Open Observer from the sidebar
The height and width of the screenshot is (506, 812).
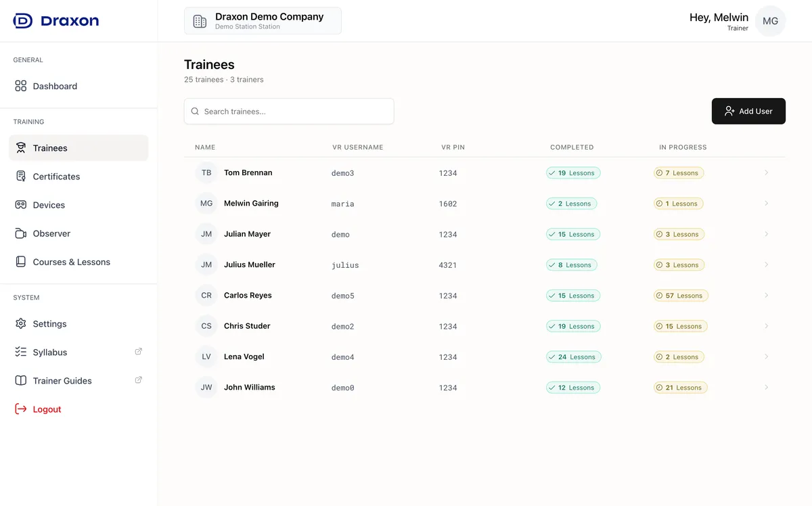78,233
